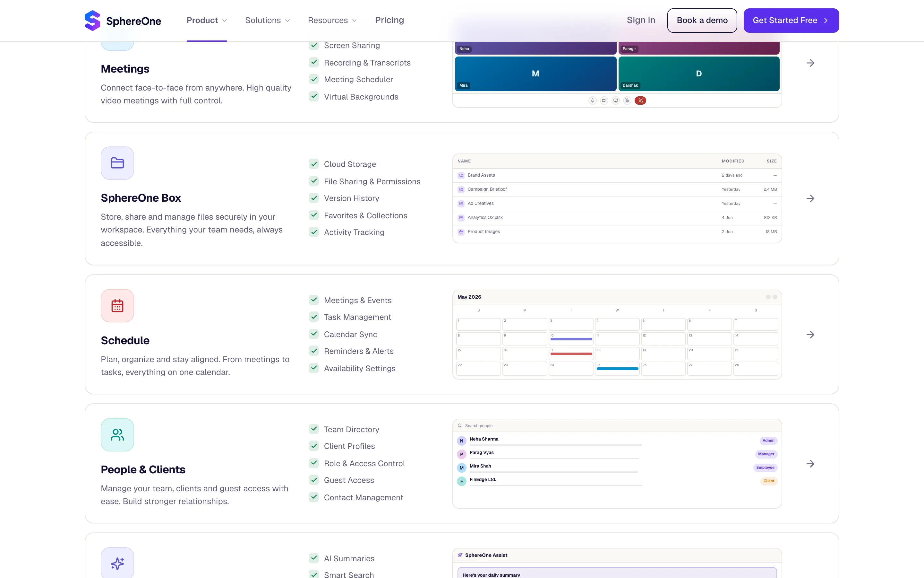The image size is (924, 578).
Task: Click the microphone icon in meeting controls
Action: click(x=592, y=101)
